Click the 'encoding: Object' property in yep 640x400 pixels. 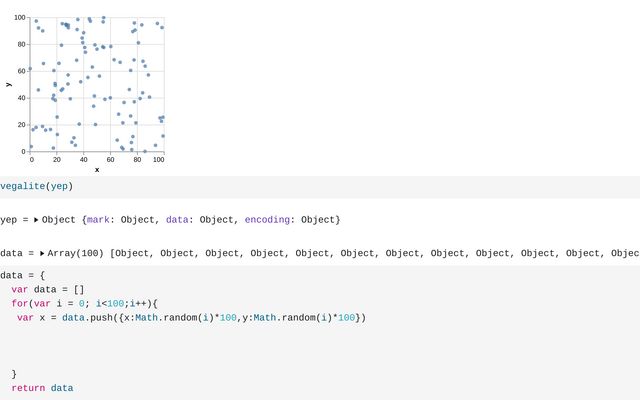pos(290,219)
